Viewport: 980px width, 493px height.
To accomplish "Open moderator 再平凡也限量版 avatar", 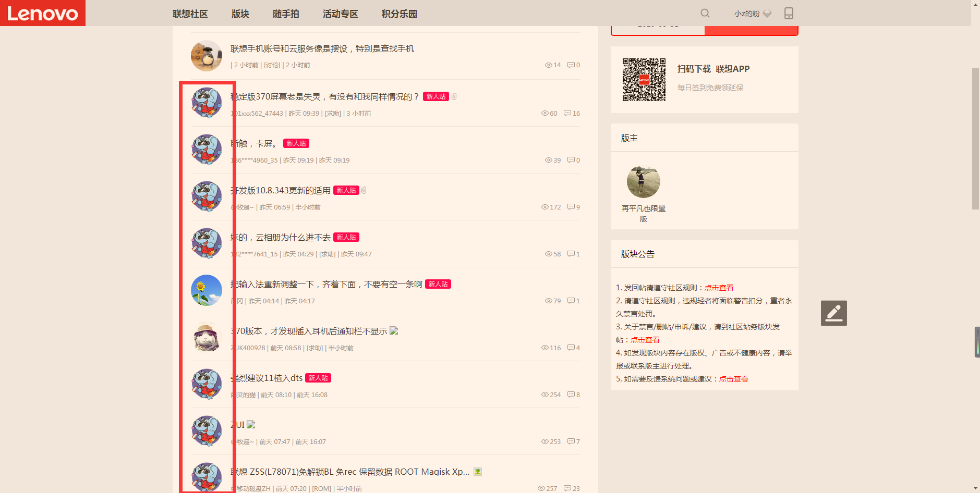I will [x=643, y=182].
